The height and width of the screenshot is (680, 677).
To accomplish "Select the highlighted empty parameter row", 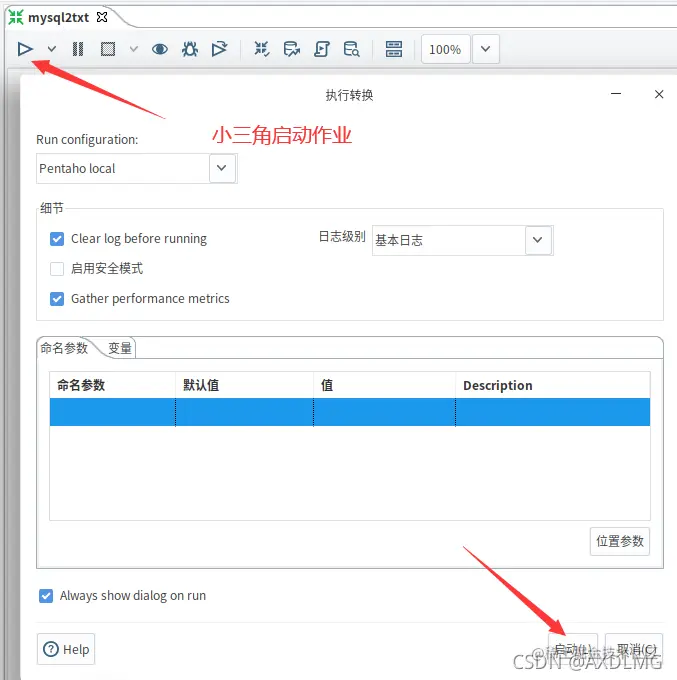I will pos(350,412).
